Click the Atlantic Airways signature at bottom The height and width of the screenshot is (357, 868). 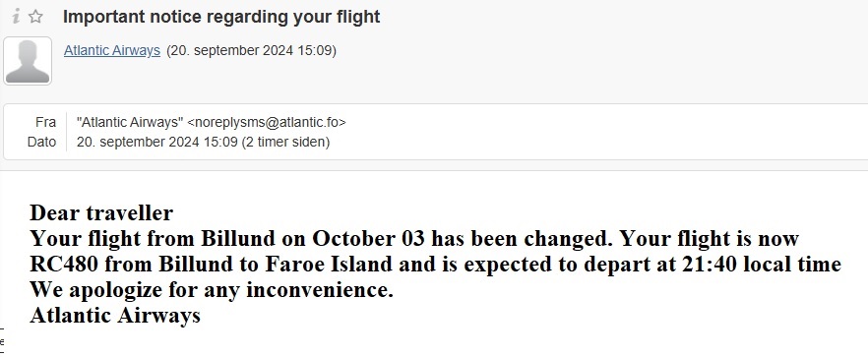114,316
